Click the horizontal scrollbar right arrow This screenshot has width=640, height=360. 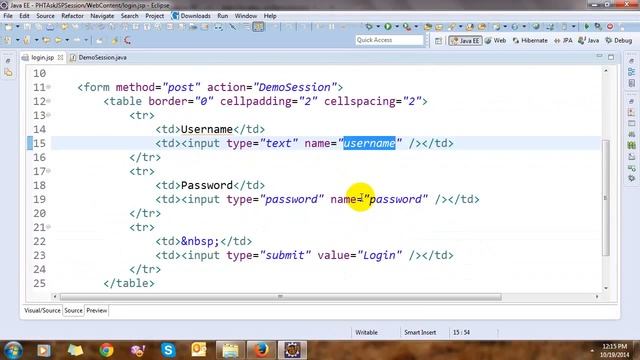tap(597, 297)
